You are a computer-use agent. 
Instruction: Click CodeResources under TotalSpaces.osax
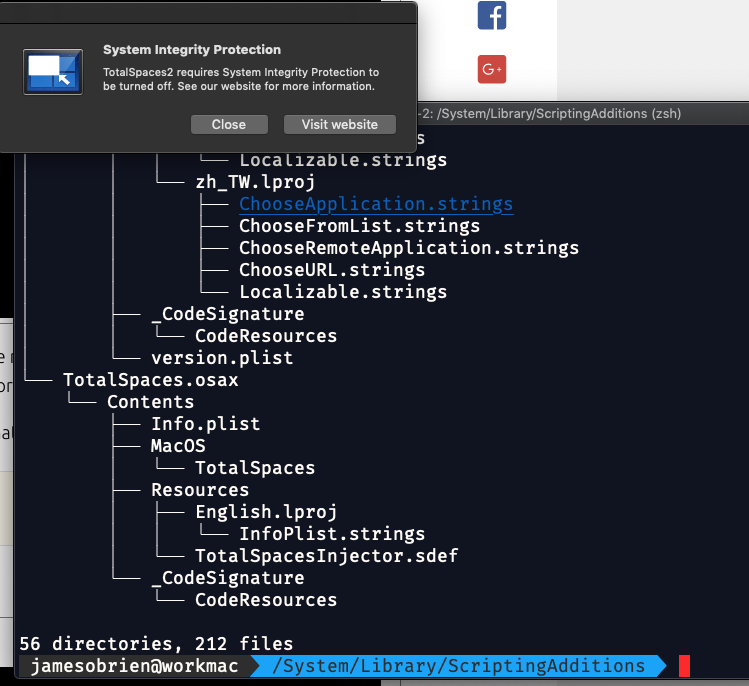click(266, 600)
